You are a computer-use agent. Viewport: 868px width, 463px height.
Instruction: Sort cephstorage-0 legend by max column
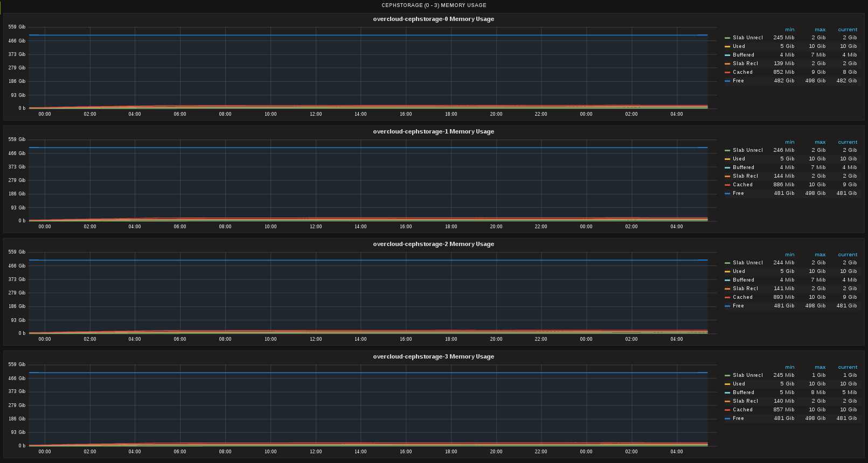[820, 30]
